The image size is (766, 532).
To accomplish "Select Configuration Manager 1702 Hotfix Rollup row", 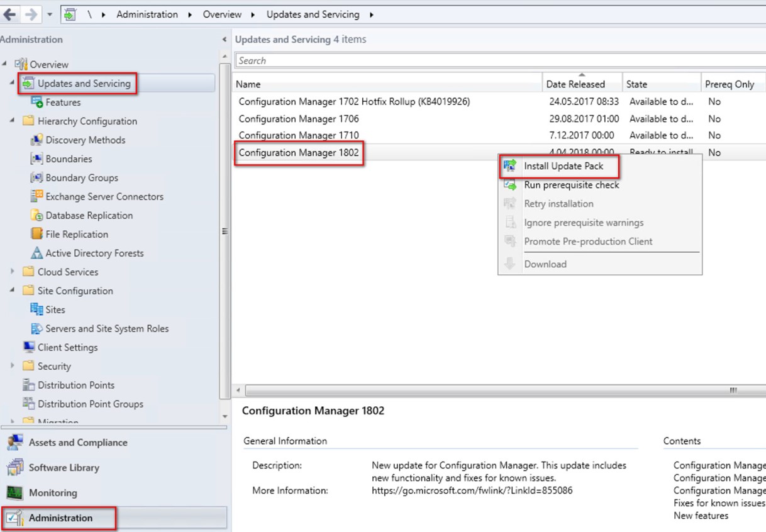I will click(499, 101).
